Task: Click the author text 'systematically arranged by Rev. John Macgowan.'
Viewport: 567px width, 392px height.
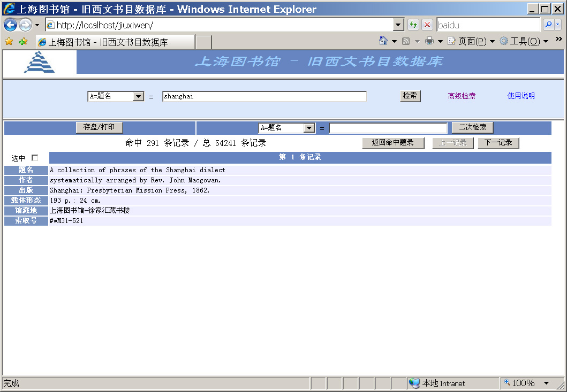Action: [x=135, y=180]
